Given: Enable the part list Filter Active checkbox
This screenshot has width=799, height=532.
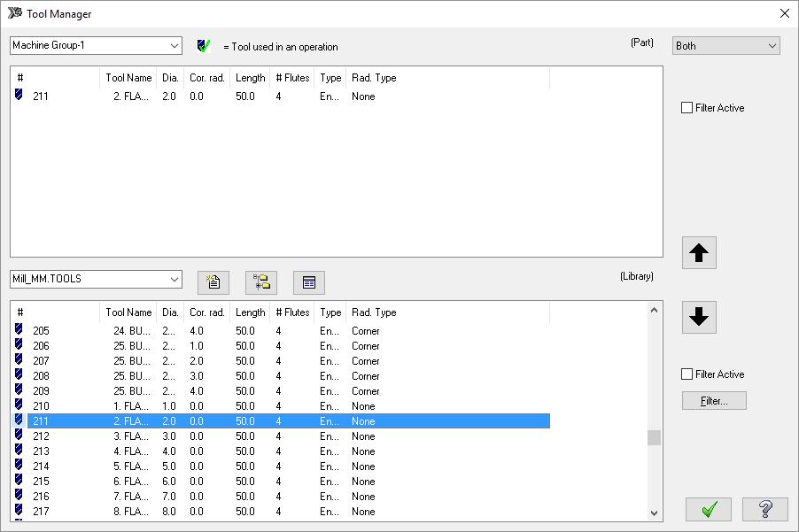Looking at the screenshot, I should (x=687, y=107).
